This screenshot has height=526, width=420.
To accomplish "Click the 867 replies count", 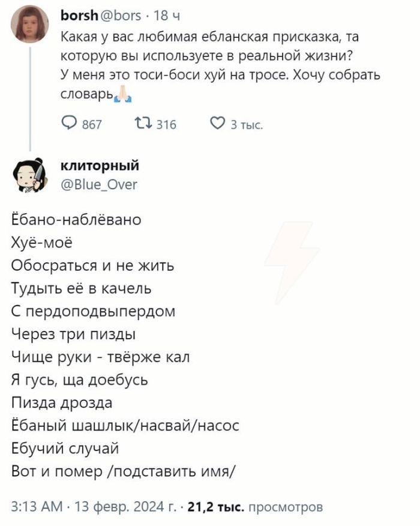I will (x=91, y=125).
